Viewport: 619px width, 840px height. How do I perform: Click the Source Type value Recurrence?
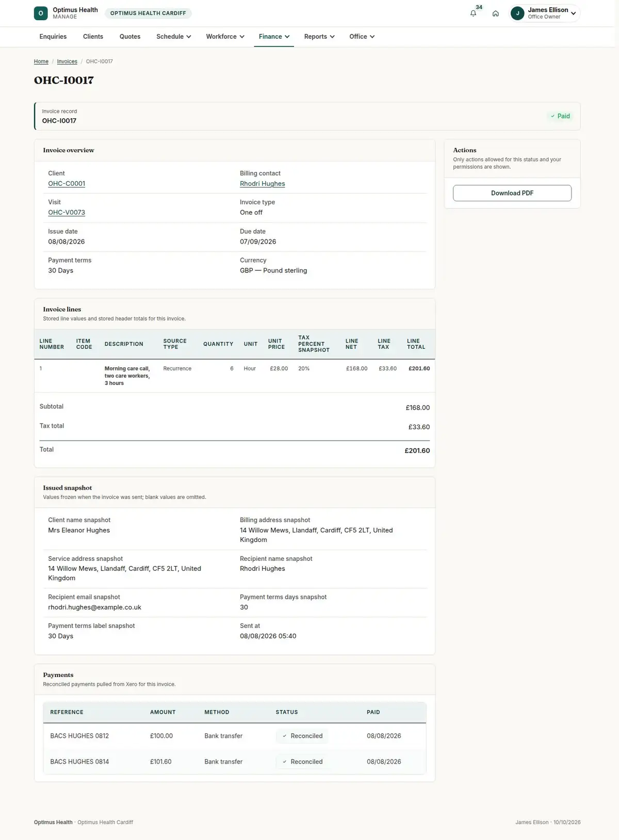(177, 368)
